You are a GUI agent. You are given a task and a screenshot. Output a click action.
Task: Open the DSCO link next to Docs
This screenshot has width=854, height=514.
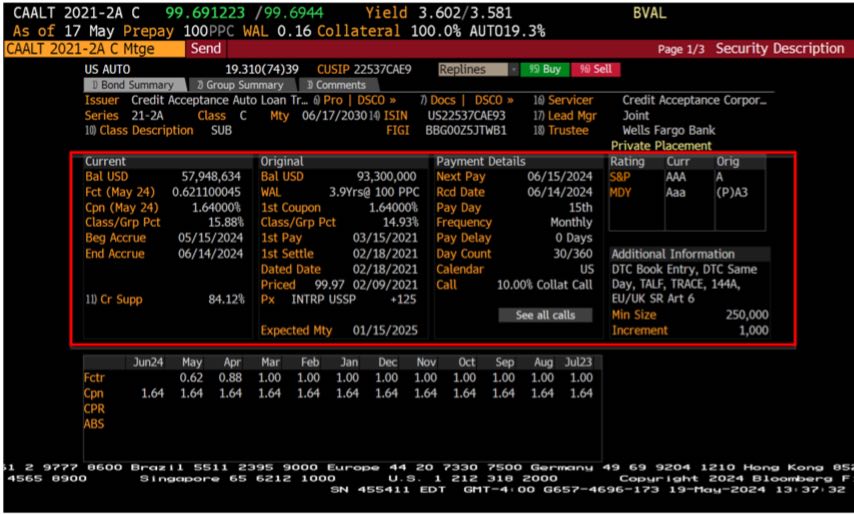click(x=494, y=100)
